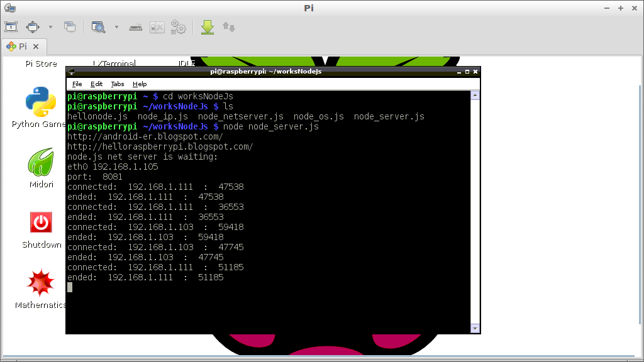Screen dimensions: 644x362
Task: Click the IDLE desktop label
Action: [187, 63]
